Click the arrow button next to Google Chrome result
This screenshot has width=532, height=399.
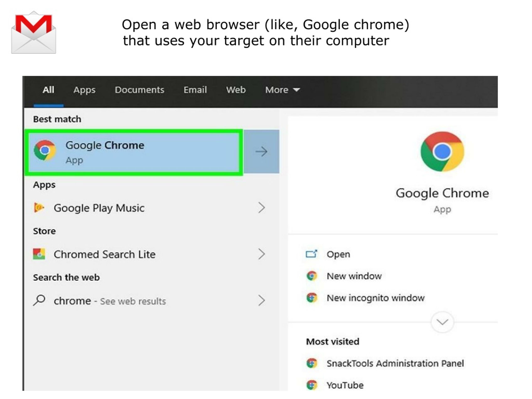(x=261, y=151)
